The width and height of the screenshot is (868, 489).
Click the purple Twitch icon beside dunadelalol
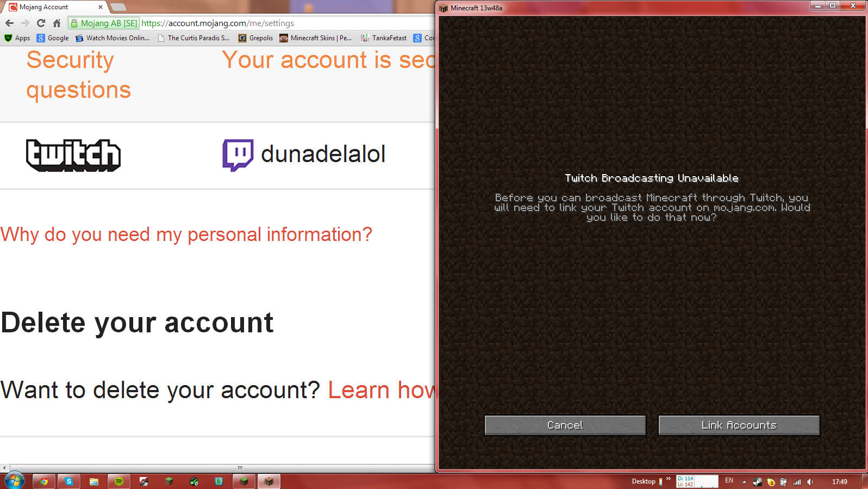[x=238, y=155]
